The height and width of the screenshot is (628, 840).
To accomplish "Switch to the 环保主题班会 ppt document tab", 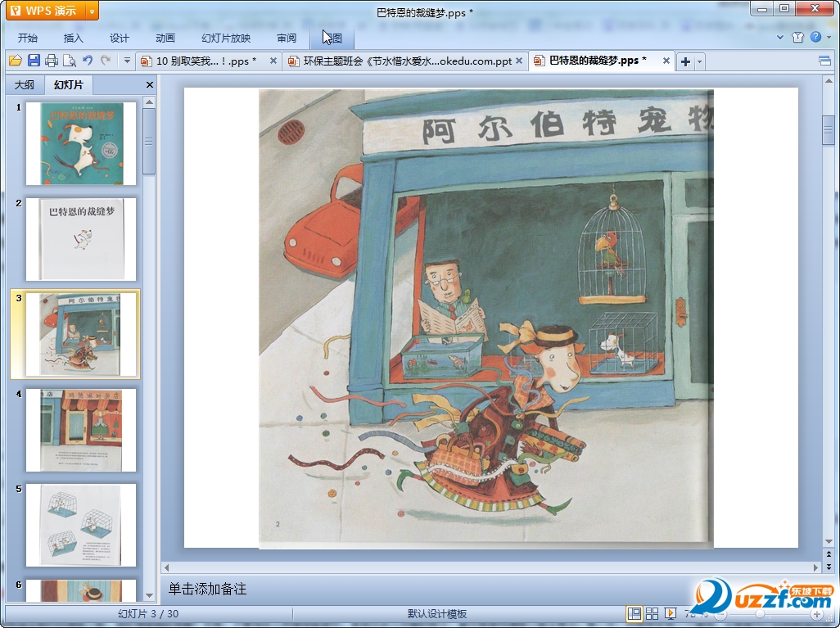I will tap(407, 61).
